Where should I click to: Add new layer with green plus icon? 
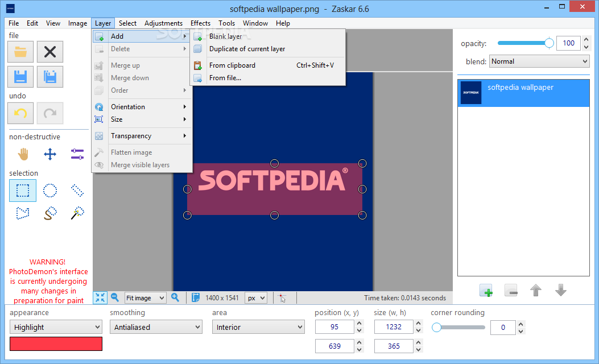(x=486, y=291)
